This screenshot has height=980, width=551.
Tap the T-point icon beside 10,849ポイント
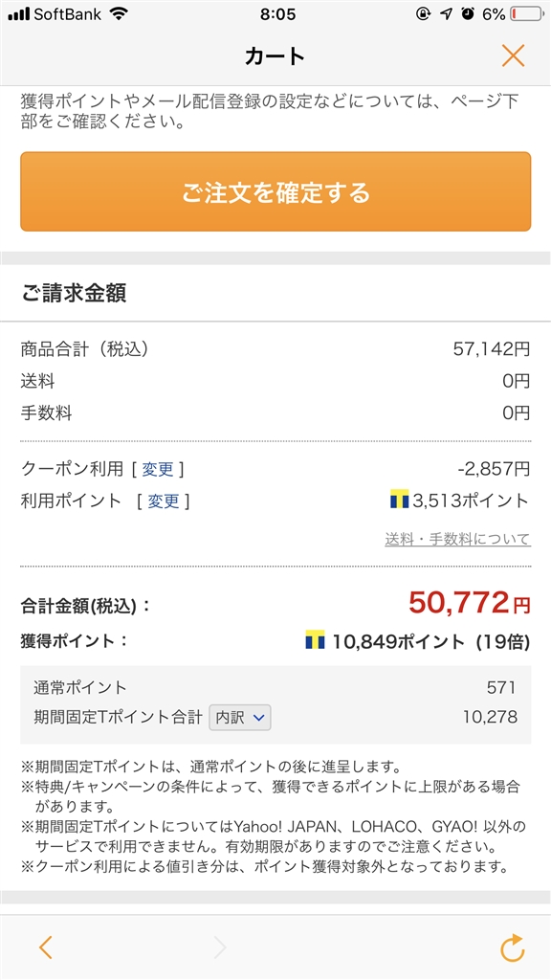tap(315, 640)
